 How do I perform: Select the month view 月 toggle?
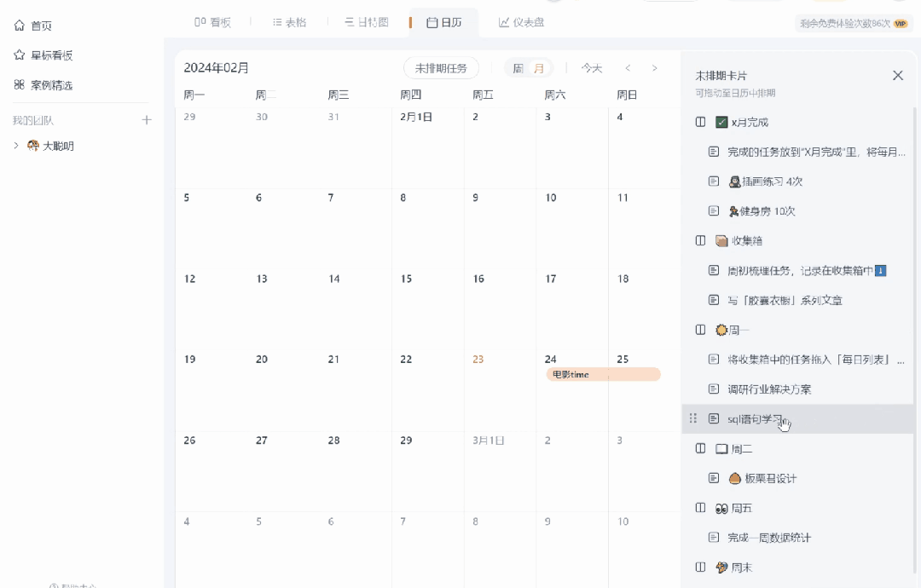pos(539,68)
